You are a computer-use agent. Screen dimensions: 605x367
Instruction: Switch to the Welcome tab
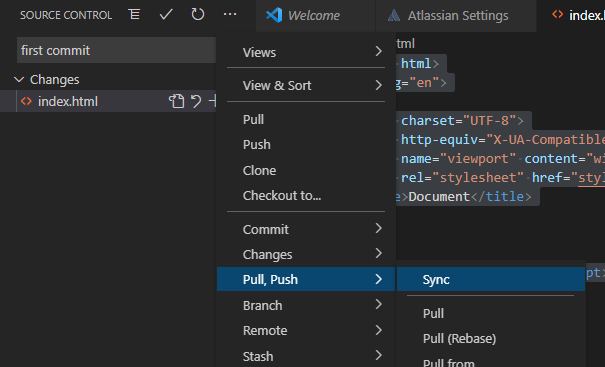(315, 16)
